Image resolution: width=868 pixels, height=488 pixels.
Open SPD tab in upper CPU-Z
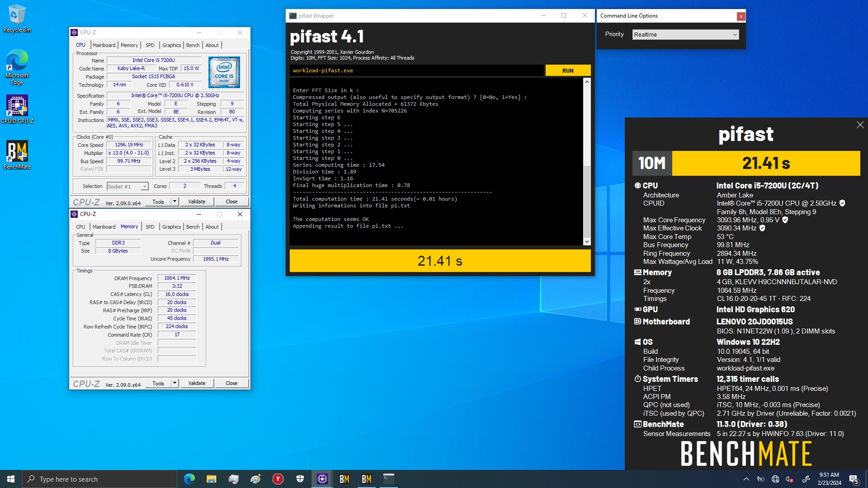pyautogui.click(x=150, y=45)
